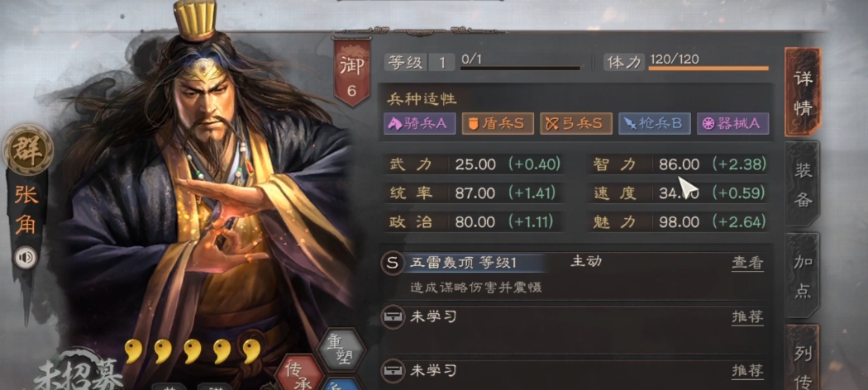This screenshot has width=868, height=390.
Task: Switch to the 装备 tab
Action: [x=803, y=184]
